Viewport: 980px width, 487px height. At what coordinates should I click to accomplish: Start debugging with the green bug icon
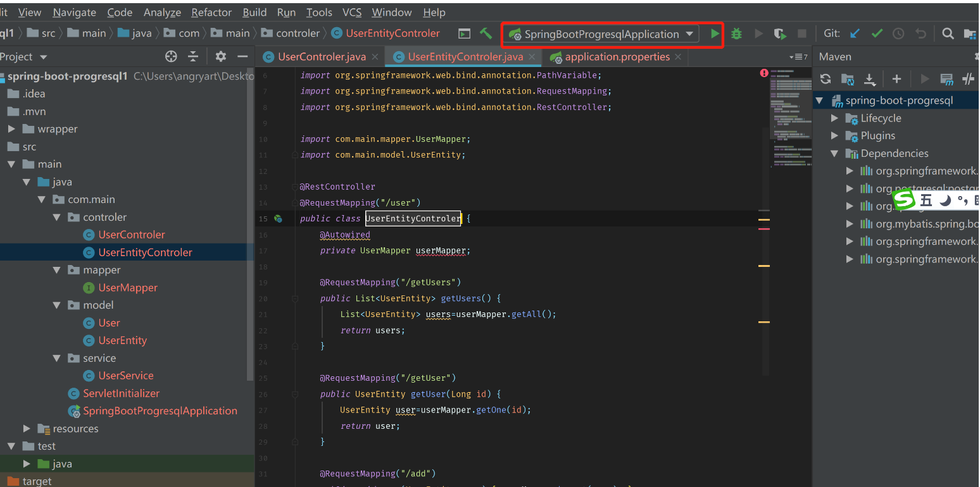(x=736, y=34)
